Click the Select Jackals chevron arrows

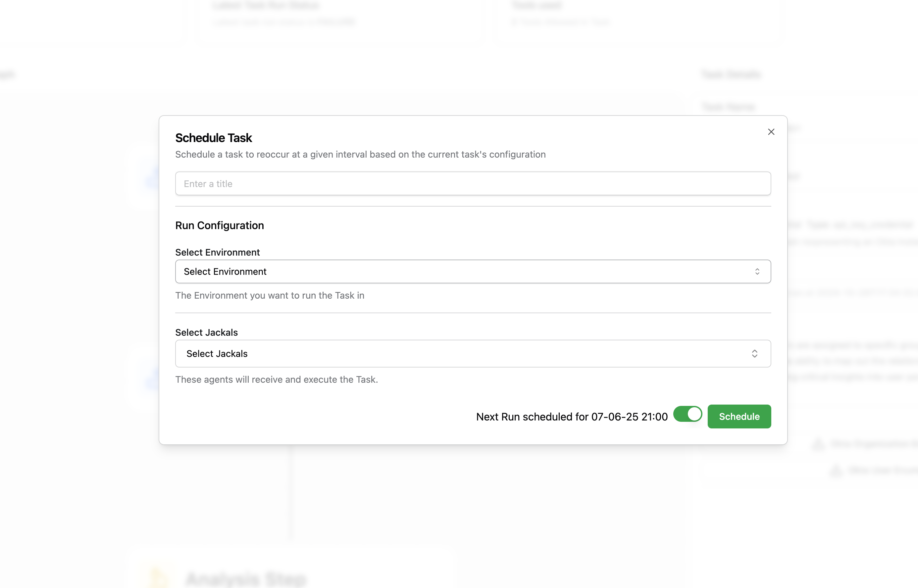tap(754, 354)
